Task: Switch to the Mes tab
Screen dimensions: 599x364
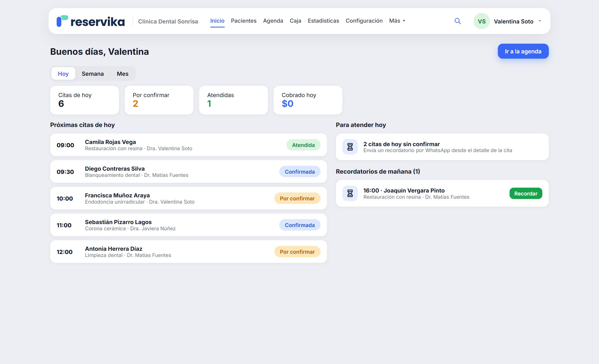Action: pyautogui.click(x=122, y=74)
